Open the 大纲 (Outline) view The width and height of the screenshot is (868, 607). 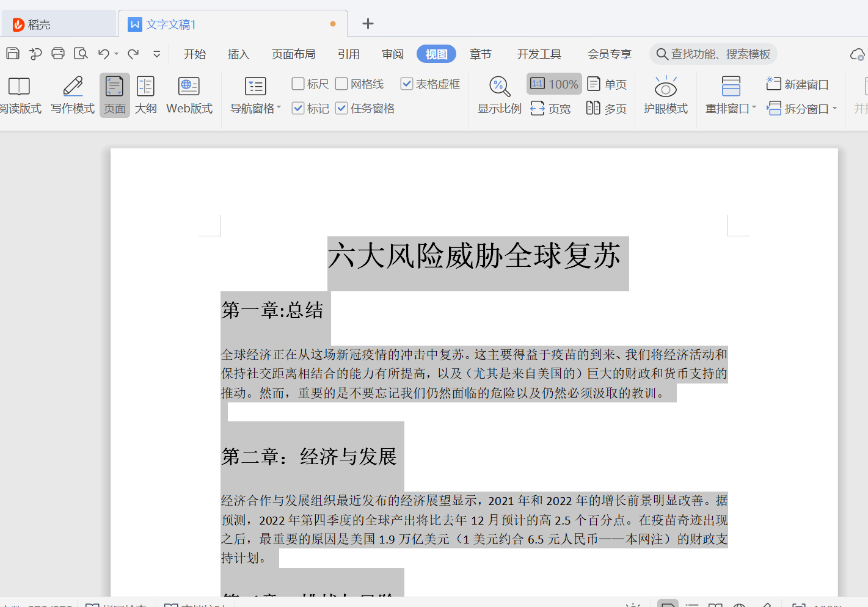(x=145, y=95)
